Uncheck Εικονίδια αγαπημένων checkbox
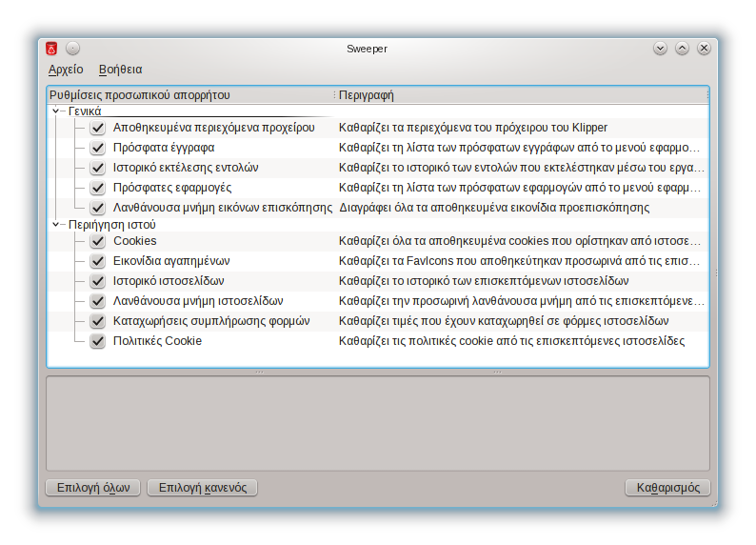This screenshot has width=756, height=545. [97, 261]
